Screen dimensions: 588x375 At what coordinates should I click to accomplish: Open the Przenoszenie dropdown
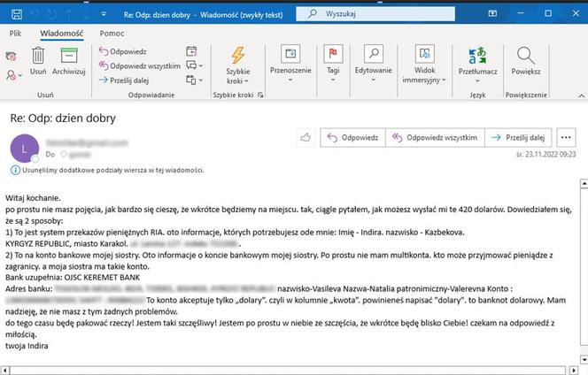[x=290, y=64]
